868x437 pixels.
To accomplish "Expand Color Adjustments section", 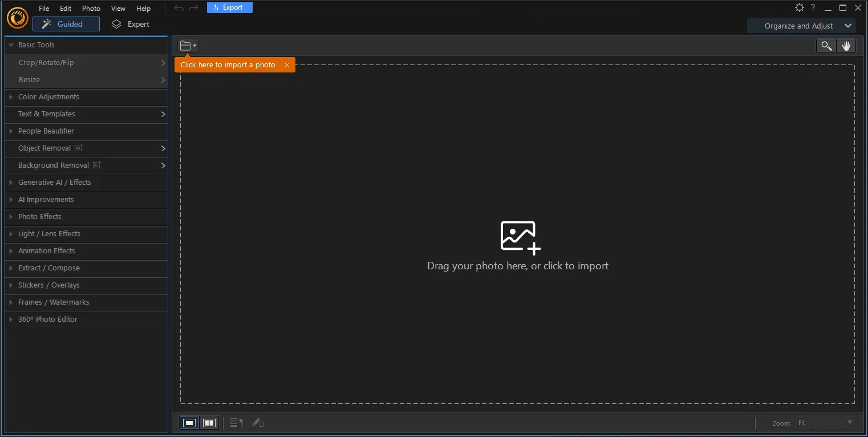I will pyautogui.click(x=86, y=97).
